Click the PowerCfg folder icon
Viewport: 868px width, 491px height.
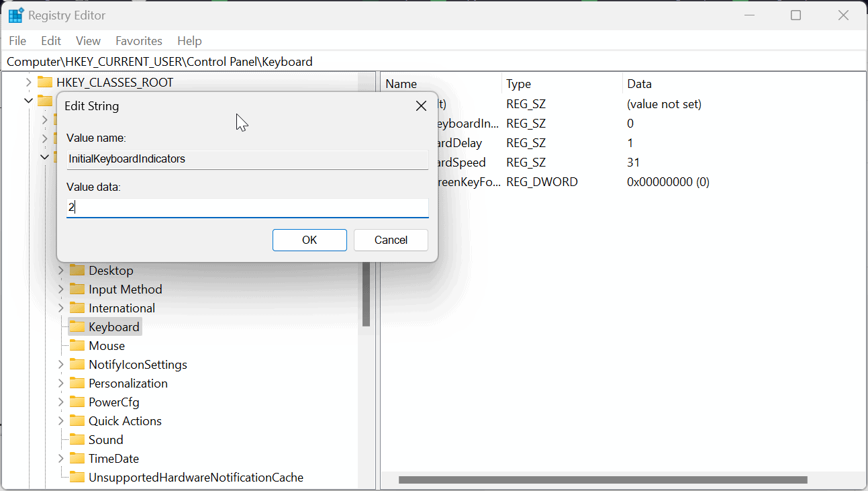coord(77,402)
